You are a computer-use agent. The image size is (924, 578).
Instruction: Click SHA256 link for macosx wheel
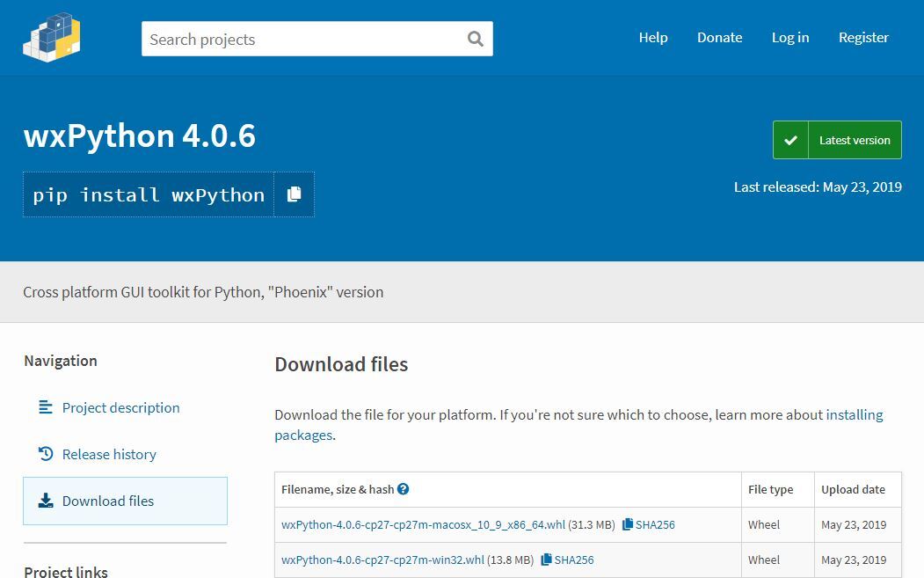point(655,524)
